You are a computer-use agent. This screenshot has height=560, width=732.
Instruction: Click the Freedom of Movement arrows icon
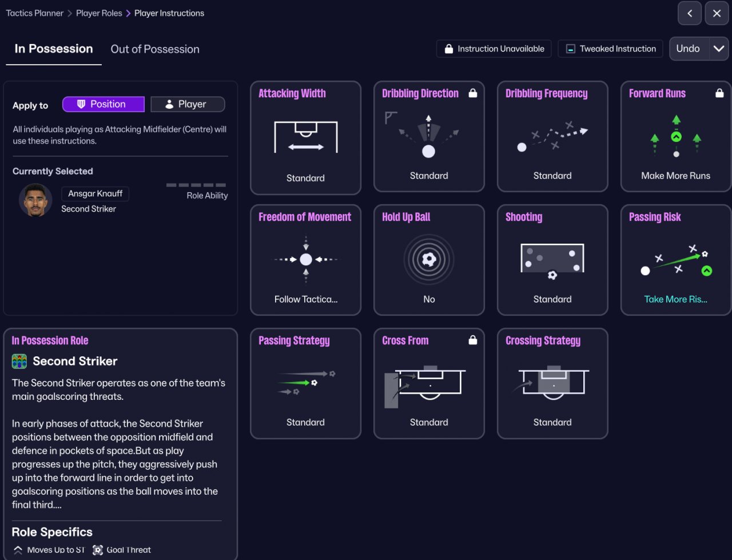pyautogui.click(x=306, y=260)
